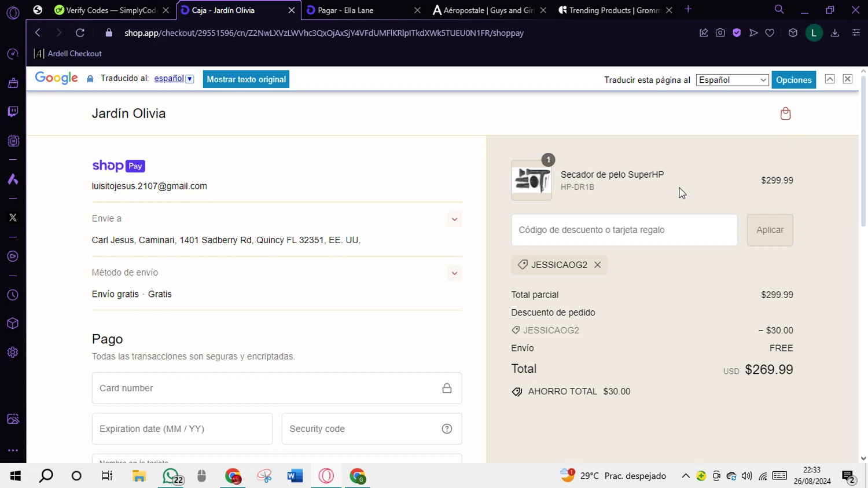Focus the Card number field
Viewport: 868px width, 488px height.
pos(277,388)
